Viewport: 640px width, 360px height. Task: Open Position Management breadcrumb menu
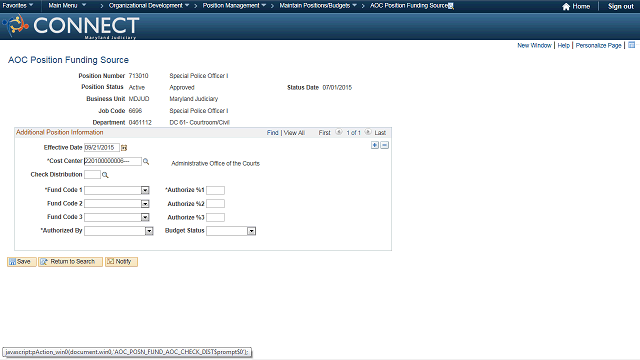[x=234, y=6]
